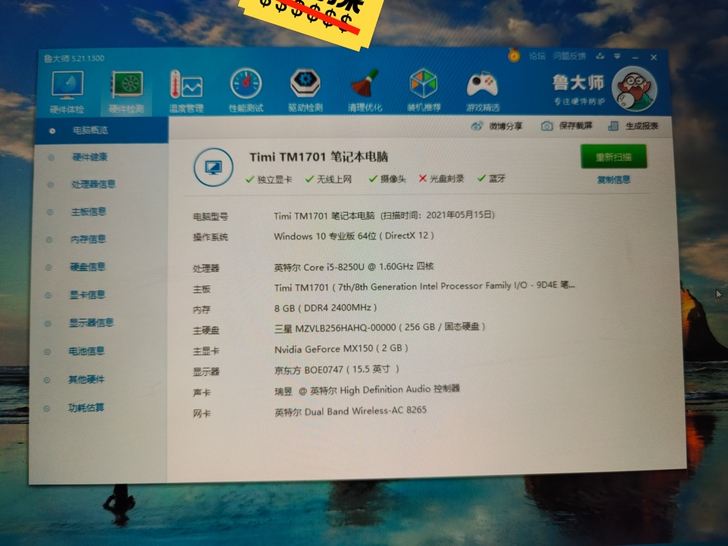Click the green 重新扫描 rescan button
Screen dimensions: 728x546
pos(613,156)
